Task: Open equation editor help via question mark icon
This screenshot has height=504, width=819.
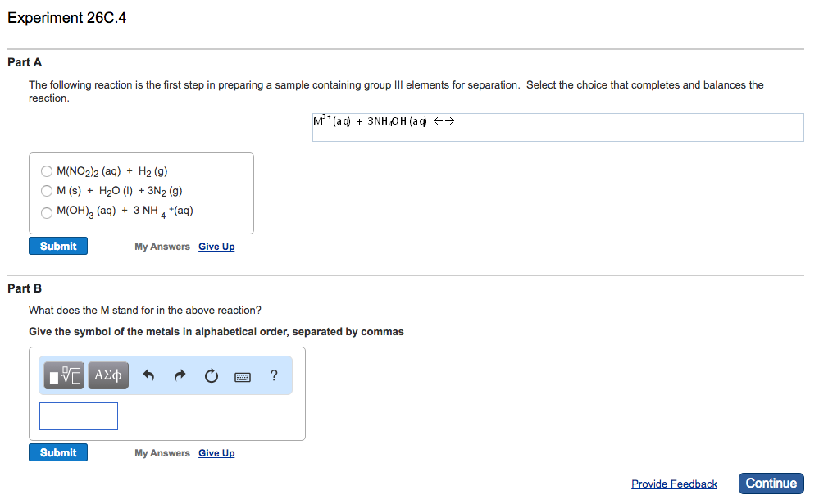Action: click(x=273, y=375)
